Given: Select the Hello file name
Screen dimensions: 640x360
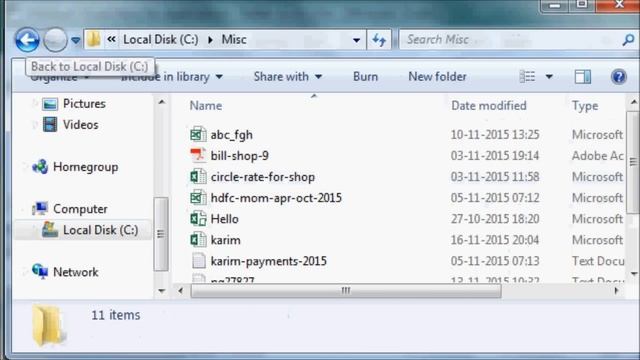Looking at the screenshot, I should tap(224, 219).
